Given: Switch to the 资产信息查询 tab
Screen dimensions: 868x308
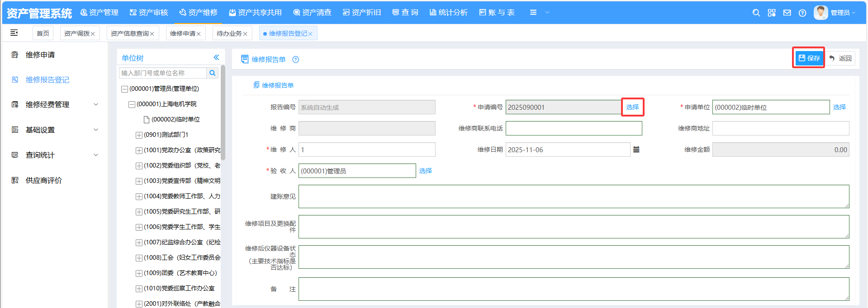Looking at the screenshot, I should coord(129,33).
